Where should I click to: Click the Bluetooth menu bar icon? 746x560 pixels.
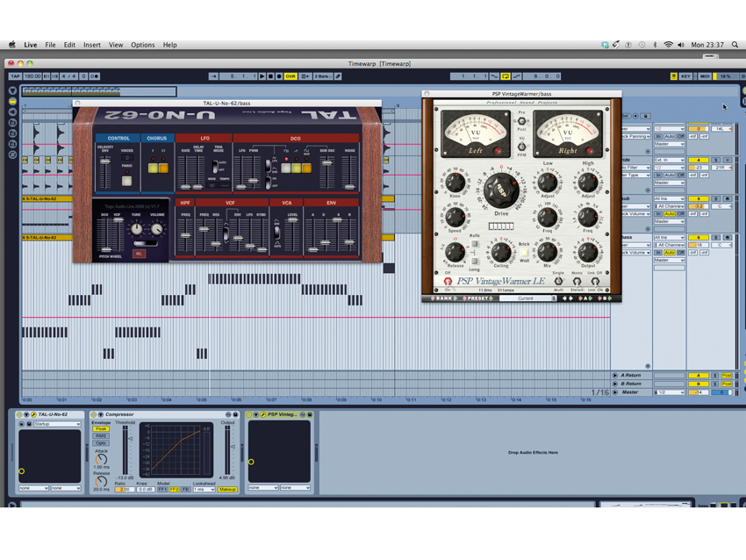point(655,45)
